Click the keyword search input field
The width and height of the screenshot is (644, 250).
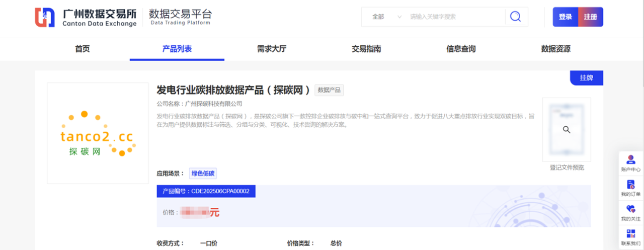455,17
